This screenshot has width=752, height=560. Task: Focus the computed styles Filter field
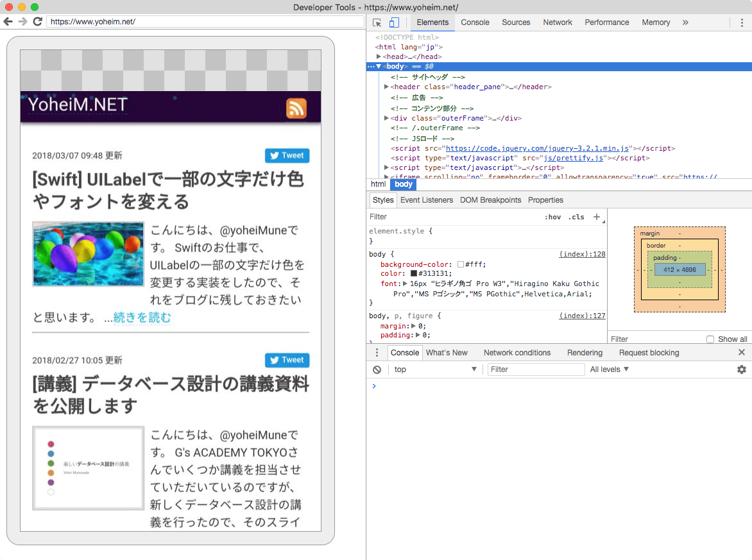pos(654,339)
